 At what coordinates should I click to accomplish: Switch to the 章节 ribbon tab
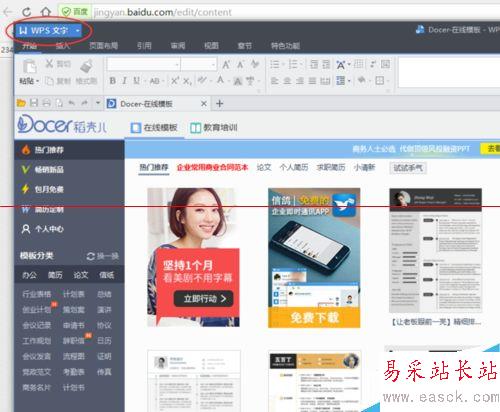coord(245,46)
